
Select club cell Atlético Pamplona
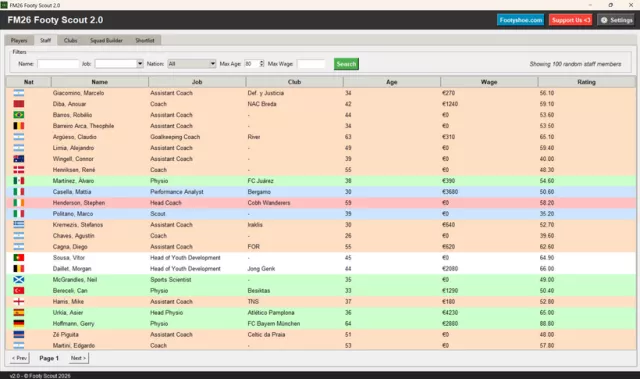[271, 313]
